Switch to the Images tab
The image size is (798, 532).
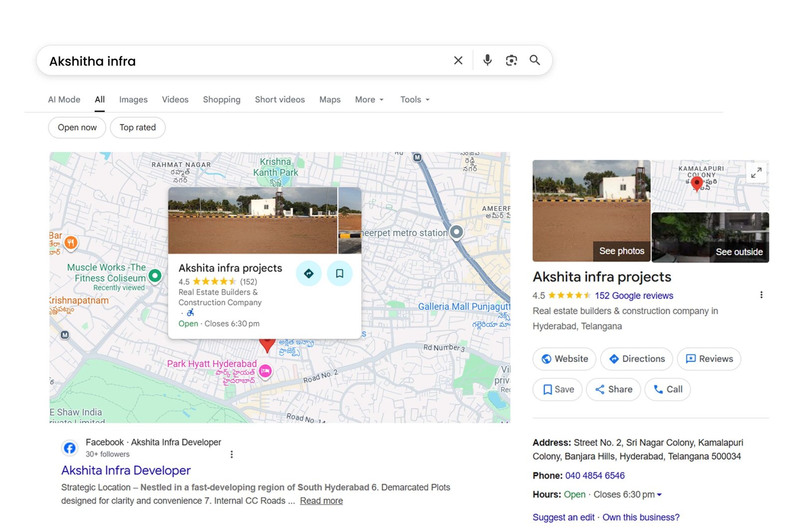[x=133, y=99]
